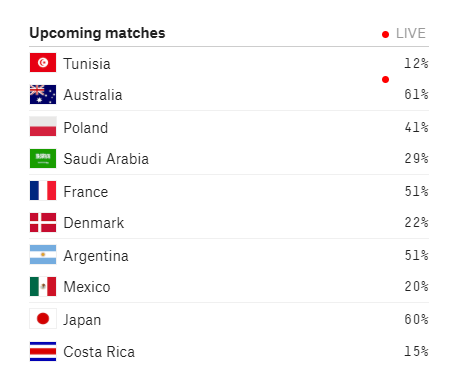Click the Argentina flag icon

[x=43, y=255]
